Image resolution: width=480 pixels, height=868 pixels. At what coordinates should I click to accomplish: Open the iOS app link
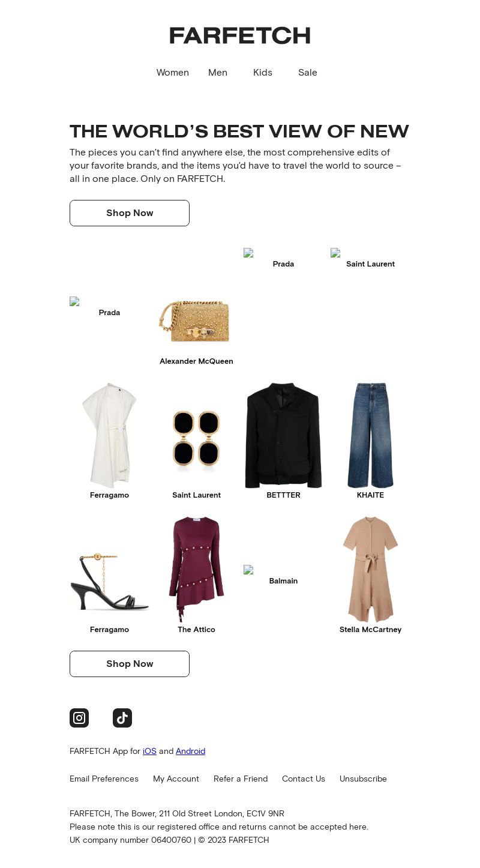(149, 751)
